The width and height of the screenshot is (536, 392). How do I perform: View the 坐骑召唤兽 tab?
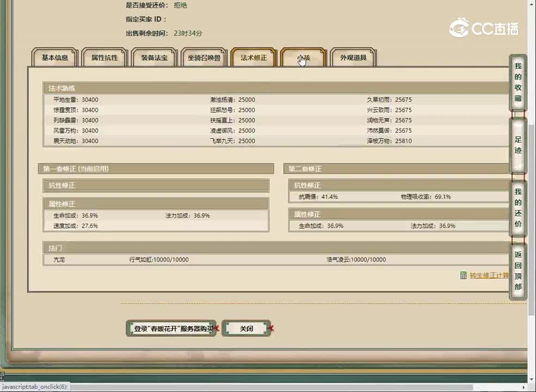tap(204, 57)
